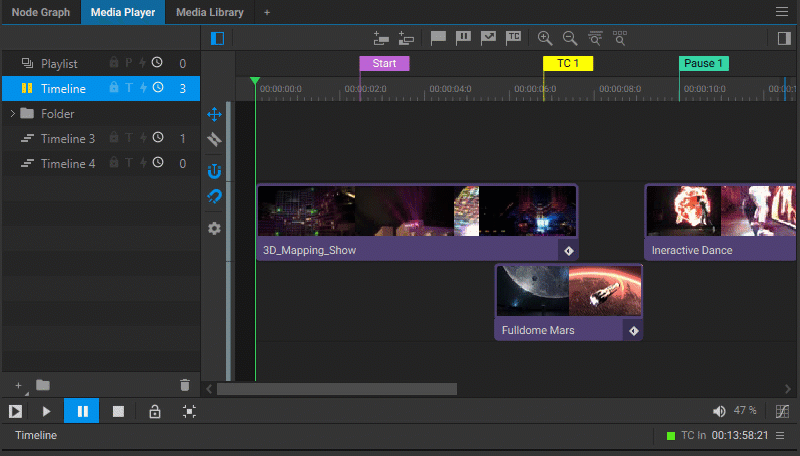
Task: Click the horizontal timeline scrollbar
Action: click(x=337, y=389)
